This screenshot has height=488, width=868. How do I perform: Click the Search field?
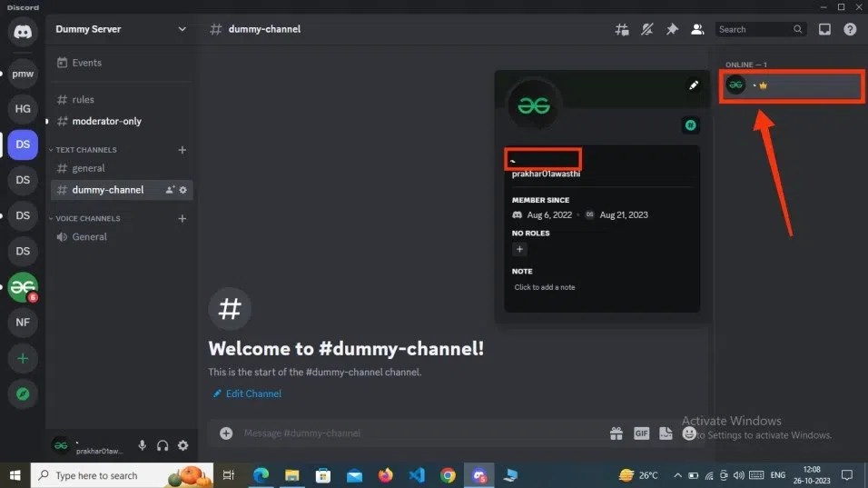(x=760, y=29)
